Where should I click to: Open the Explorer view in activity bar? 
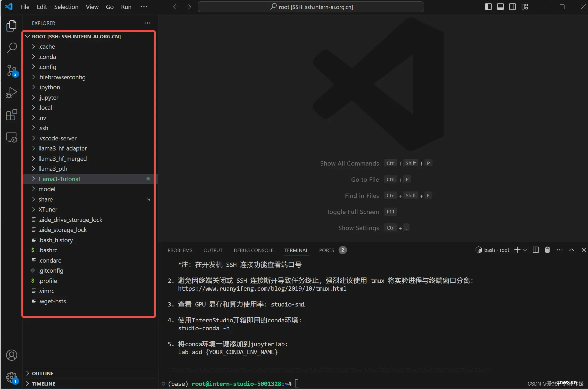pos(11,26)
